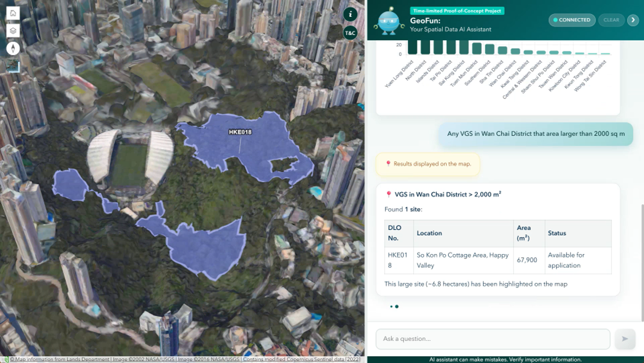Click the Yuen Long District bar in the chart
The width and height of the screenshot is (644, 363).
pyautogui.click(x=412, y=46)
